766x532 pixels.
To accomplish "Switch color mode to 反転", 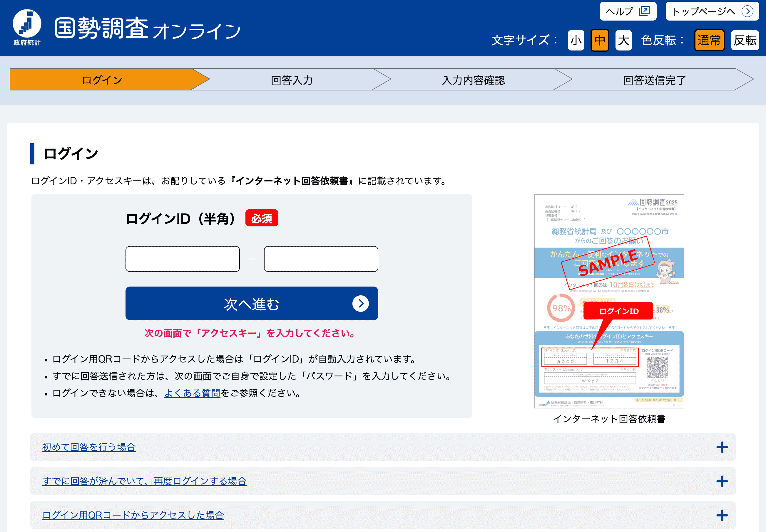I will 745,40.
